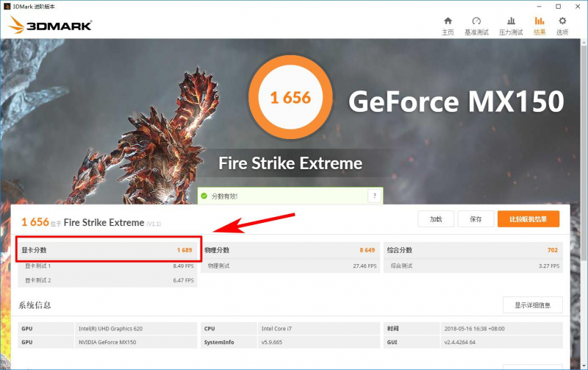
Task: Open the 基准测试 benchmark gauge icon
Action: tap(476, 21)
